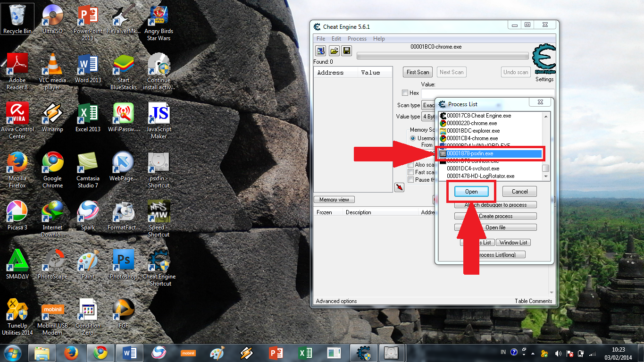Toggle the Pause checkbox under Fast scan

[411, 180]
